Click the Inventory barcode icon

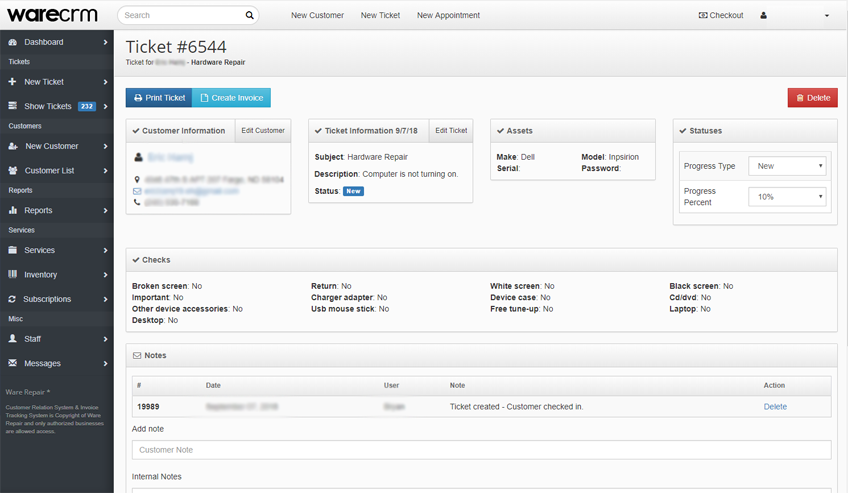tap(12, 275)
